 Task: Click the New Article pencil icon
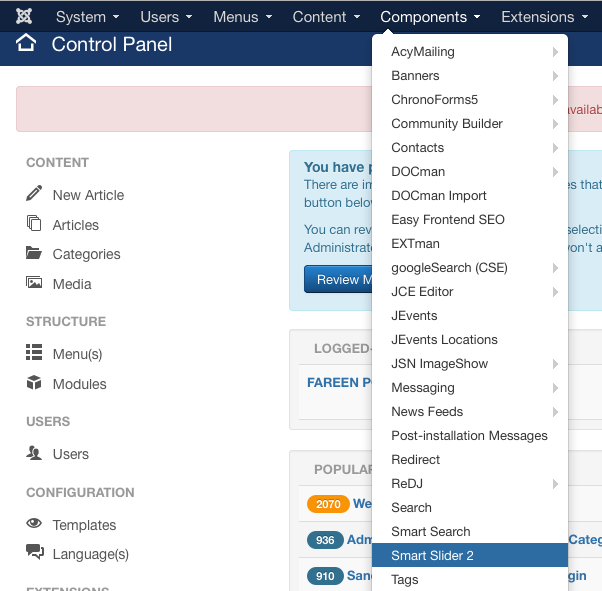(34, 193)
